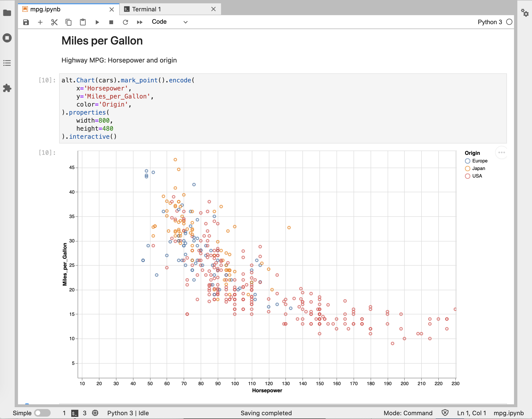Click Python 3 kernel name button
Screen dimensions: 532x419
click(x=490, y=22)
